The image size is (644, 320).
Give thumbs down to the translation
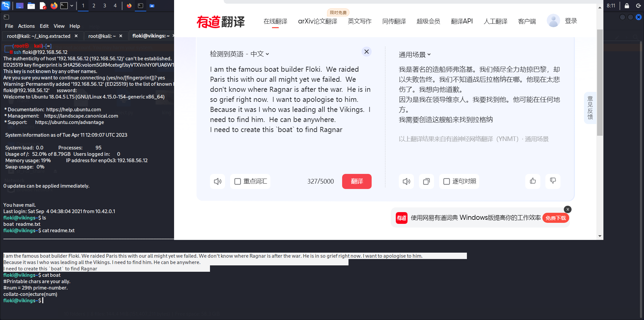(553, 181)
